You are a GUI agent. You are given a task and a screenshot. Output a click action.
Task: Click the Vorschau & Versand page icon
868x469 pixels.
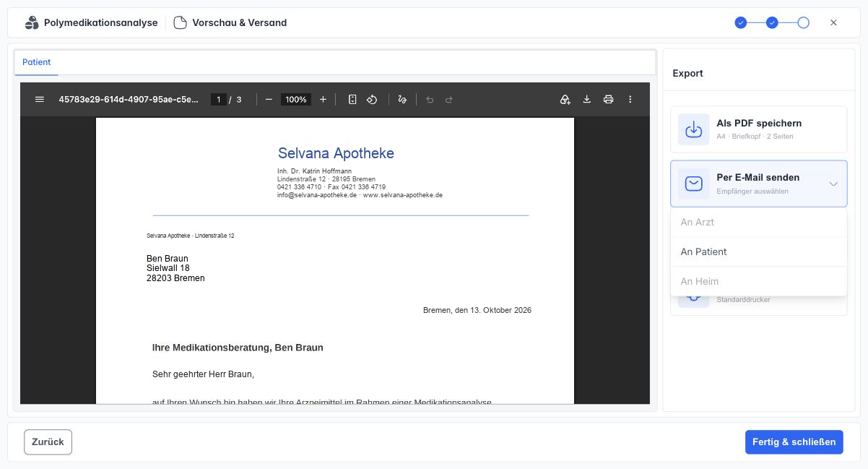pos(180,22)
